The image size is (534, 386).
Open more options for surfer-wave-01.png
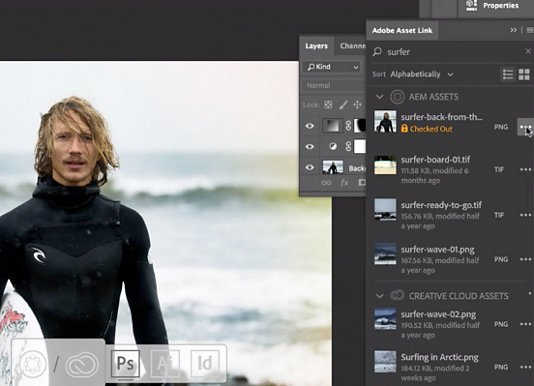pyautogui.click(x=525, y=260)
